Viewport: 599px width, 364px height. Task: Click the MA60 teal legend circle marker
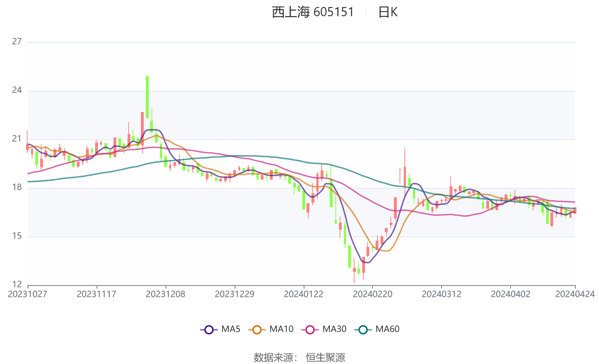tap(363, 330)
